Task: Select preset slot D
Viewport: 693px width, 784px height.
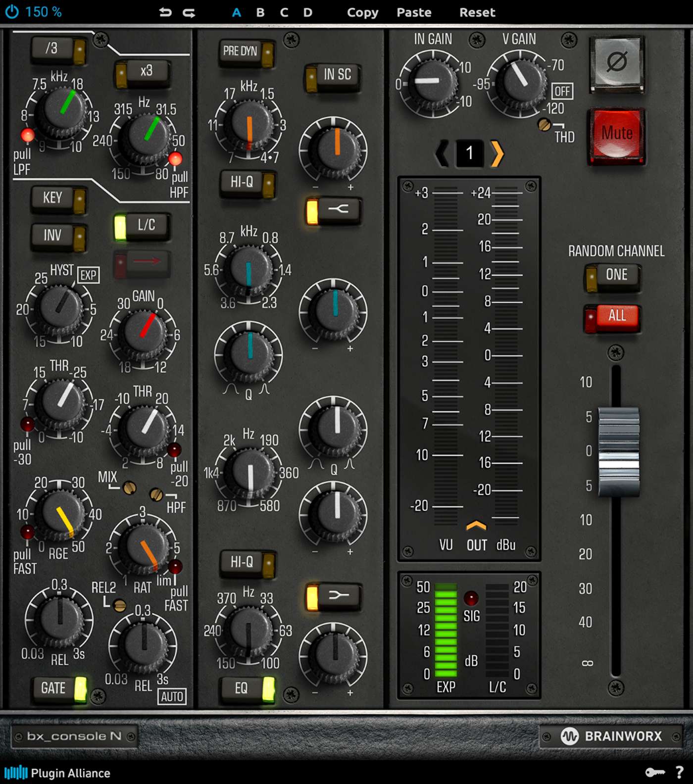Action: tap(308, 12)
